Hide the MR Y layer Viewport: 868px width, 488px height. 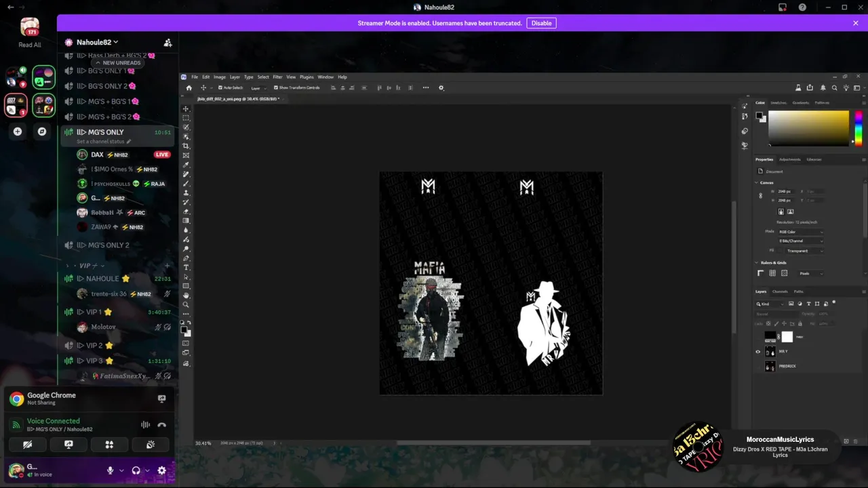758,352
